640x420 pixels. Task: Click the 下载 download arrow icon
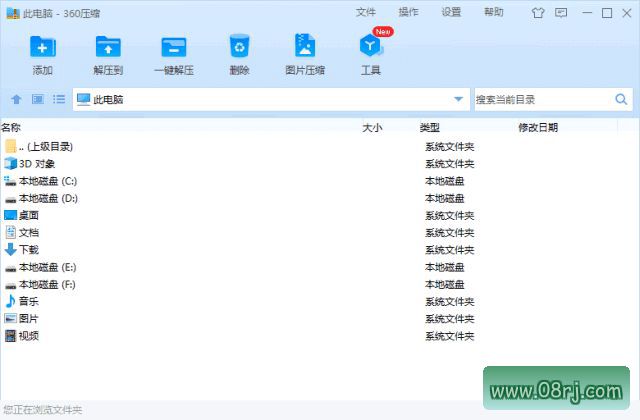[x=10, y=249]
